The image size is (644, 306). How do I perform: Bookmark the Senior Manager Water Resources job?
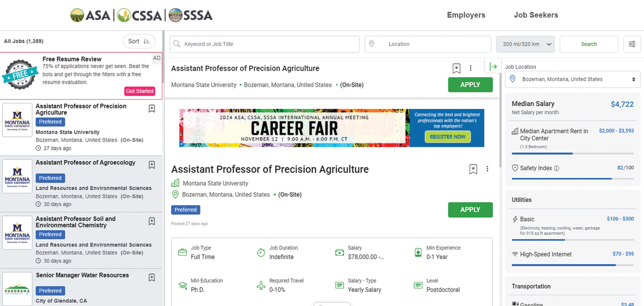click(x=152, y=278)
